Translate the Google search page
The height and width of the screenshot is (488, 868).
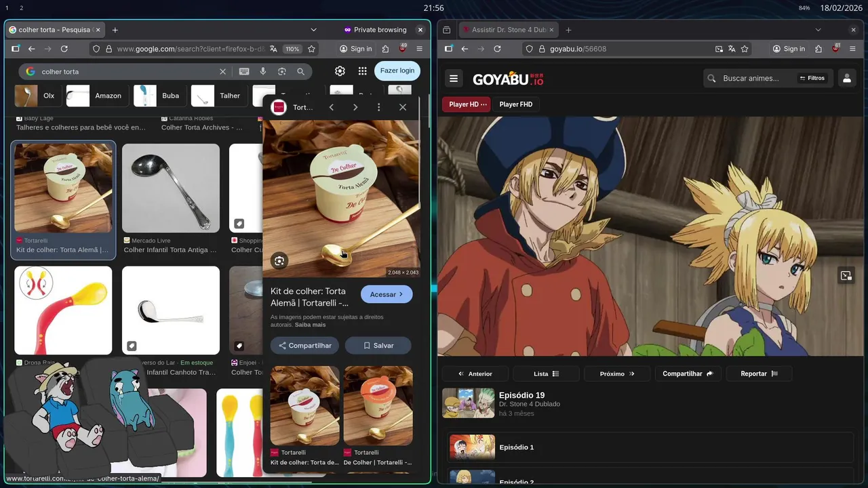273,49
